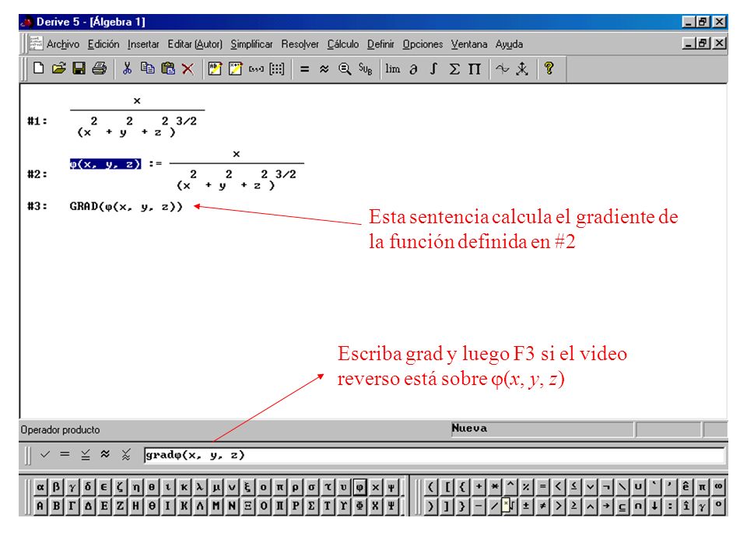Screen dimensions: 747x560
Task: Insert lowercase alpha α symbol
Action: click(x=40, y=487)
